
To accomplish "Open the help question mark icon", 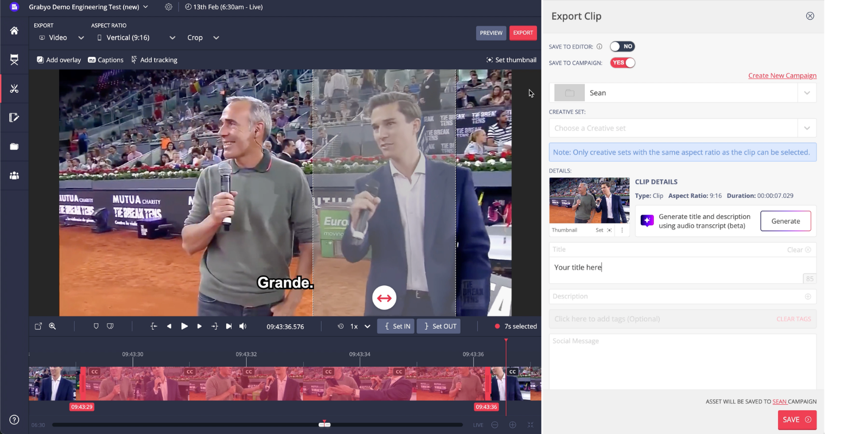I will pos(14,420).
